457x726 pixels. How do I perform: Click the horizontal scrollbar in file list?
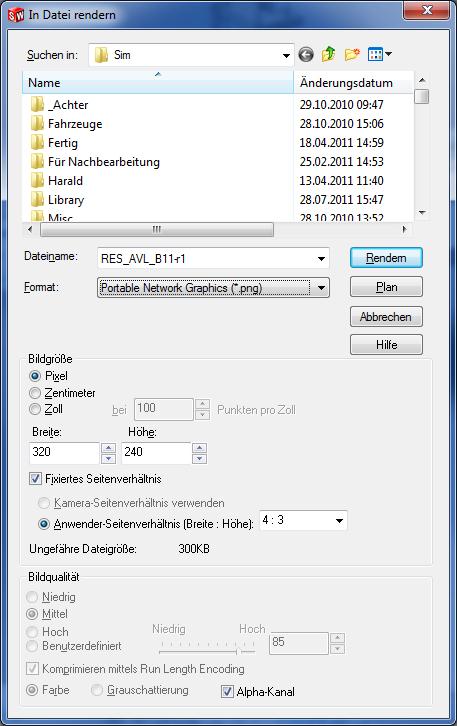[x=157, y=229]
